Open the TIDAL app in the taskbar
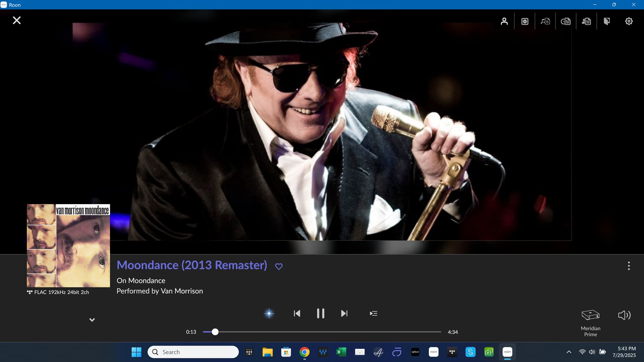Image resolution: width=644 pixels, height=362 pixels. pyautogui.click(x=452, y=352)
